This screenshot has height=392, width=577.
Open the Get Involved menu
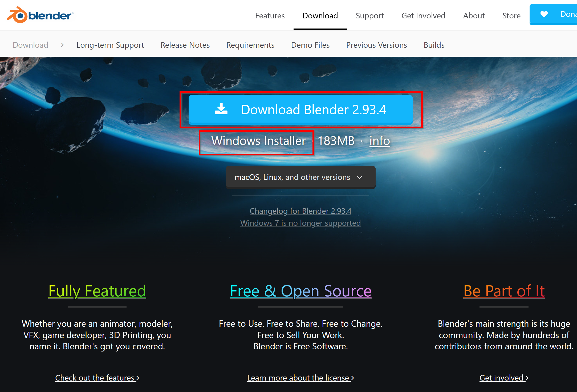click(423, 16)
